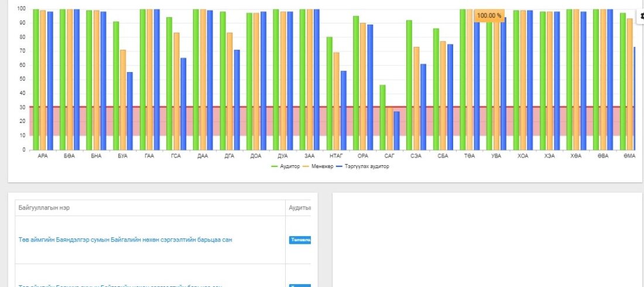This screenshot has width=644, height=287.
Task: Click the ДУА axis label
Action: pyautogui.click(x=283, y=156)
